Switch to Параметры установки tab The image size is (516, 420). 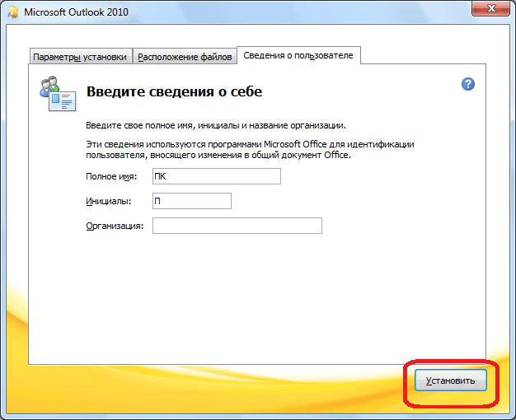pyautogui.click(x=80, y=57)
